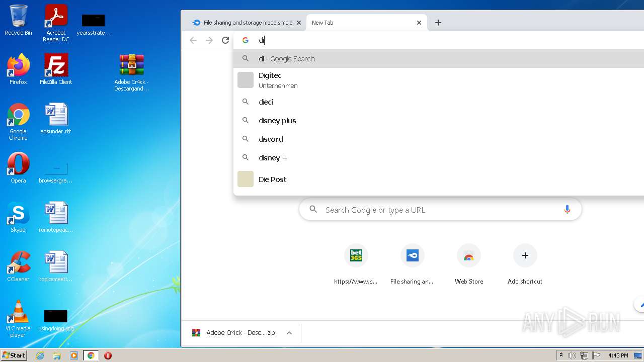Click Search Google or type a URL box
644x362 pixels.
[440, 210]
